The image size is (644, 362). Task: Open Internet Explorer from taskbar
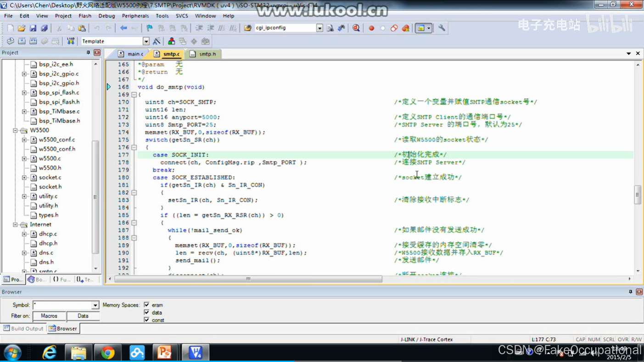click(x=49, y=352)
